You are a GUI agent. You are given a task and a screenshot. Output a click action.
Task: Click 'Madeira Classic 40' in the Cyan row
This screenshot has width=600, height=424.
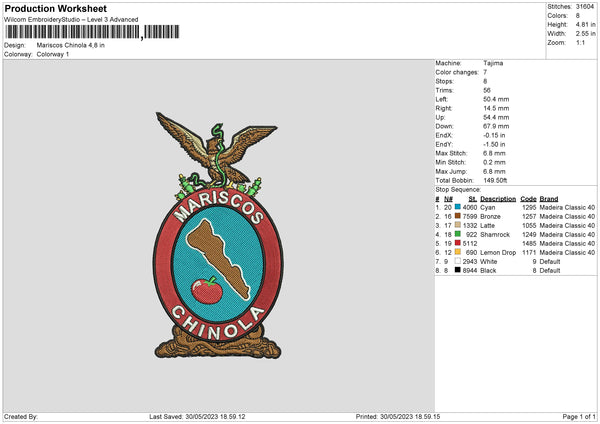point(567,207)
